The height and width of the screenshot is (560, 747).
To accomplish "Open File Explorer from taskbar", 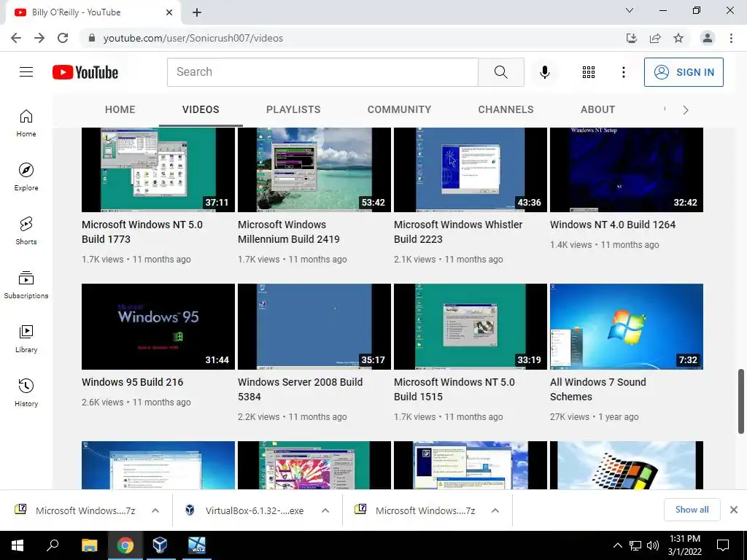I will 89,545.
